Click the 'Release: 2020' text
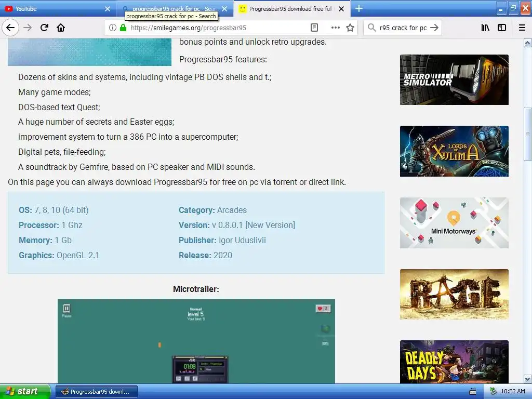Screen dimensions: 532x399 coord(205,255)
